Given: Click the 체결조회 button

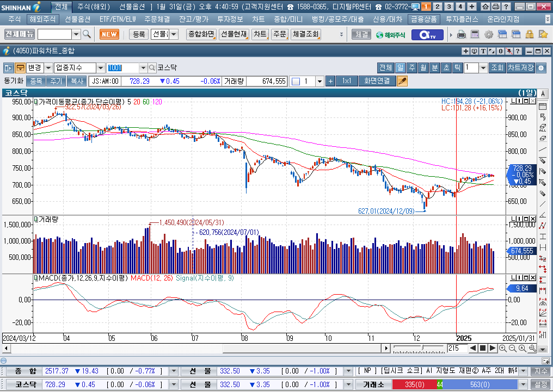Looking at the screenshot, I should pyautogui.click(x=305, y=34).
